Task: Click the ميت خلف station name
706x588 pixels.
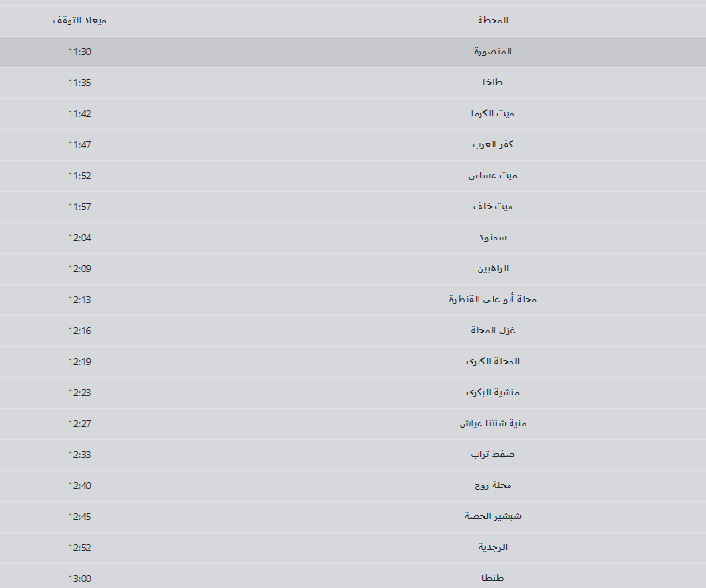Action: pos(493,207)
